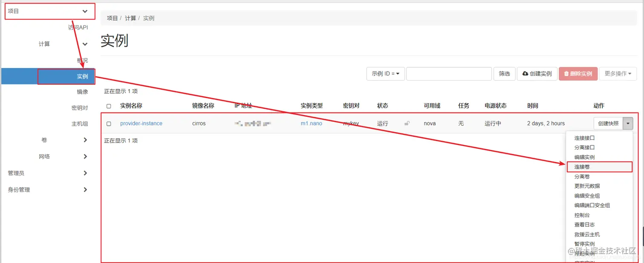Screen dimensions: 644x263
Task: Choose 查看日志 from the actions menu
Action: coord(584,225)
